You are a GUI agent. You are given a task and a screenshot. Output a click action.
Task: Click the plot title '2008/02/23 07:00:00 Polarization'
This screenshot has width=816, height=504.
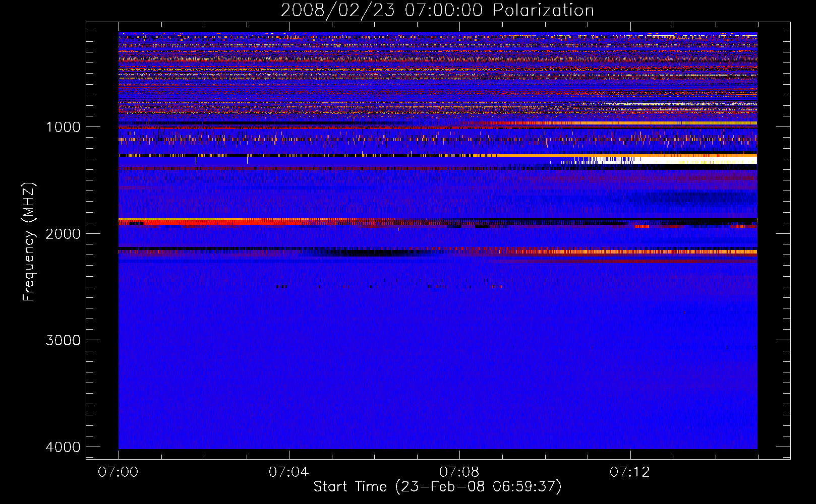437,10
